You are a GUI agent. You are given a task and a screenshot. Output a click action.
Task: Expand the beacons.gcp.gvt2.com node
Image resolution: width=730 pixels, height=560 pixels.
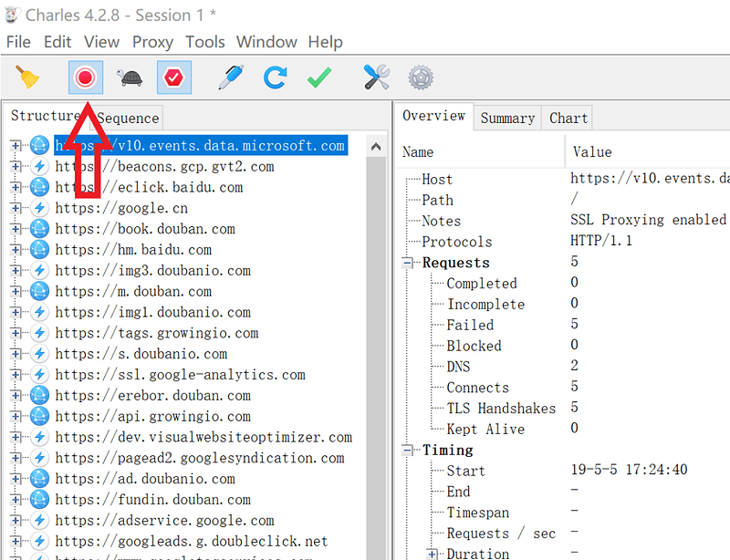[16, 166]
